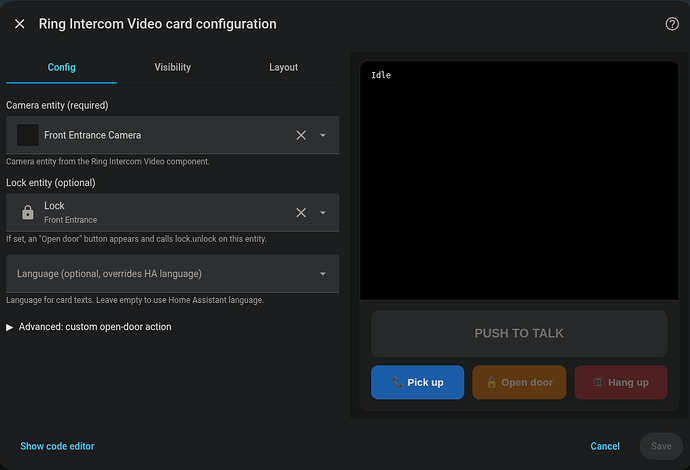Switch to the Config tab
This screenshot has height=470, width=690.
[62, 67]
